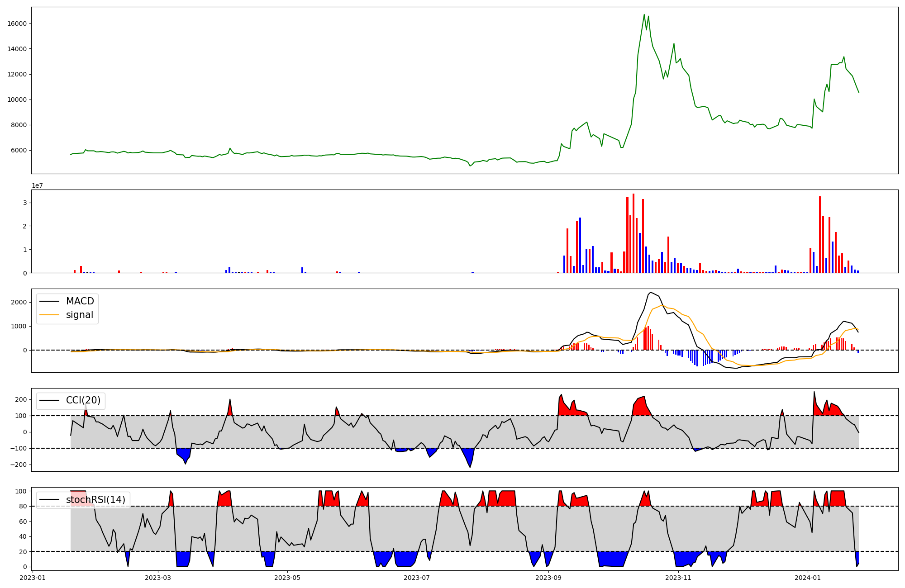Click the 80 tick on the stochRSI axis

(x=24, y=507)
